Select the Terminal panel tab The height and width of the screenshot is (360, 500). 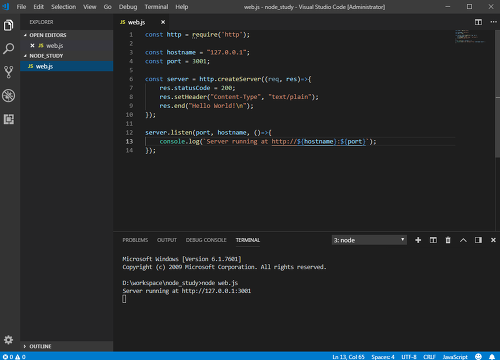tap(248, 240)
